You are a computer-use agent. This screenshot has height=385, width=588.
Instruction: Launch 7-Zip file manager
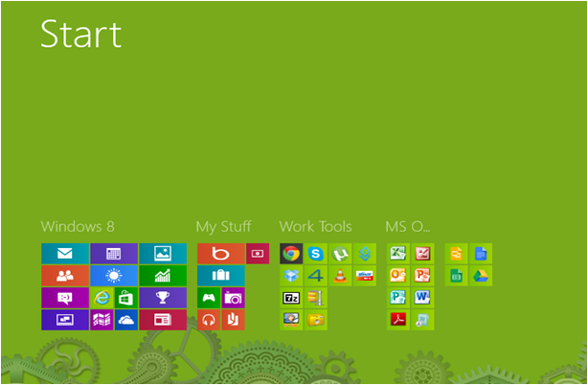291,298
